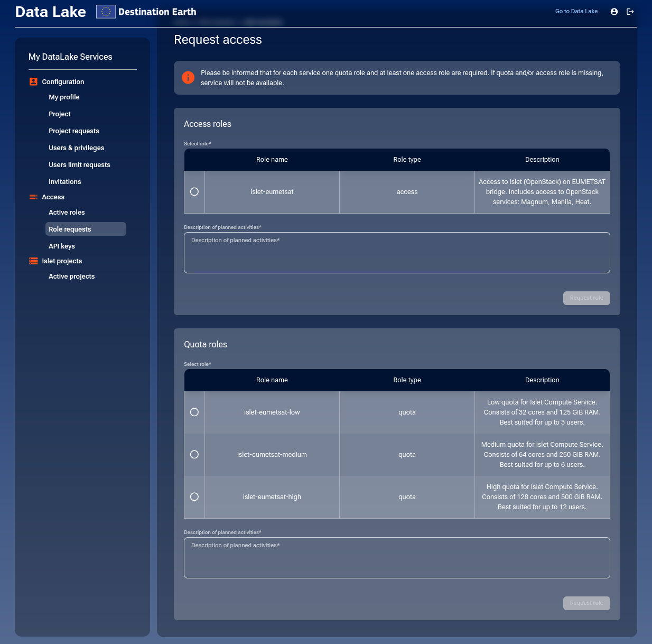The image size is (652, 644).
Task: Select the islet-eumetsat access role radio button
Action: [194, 191]
